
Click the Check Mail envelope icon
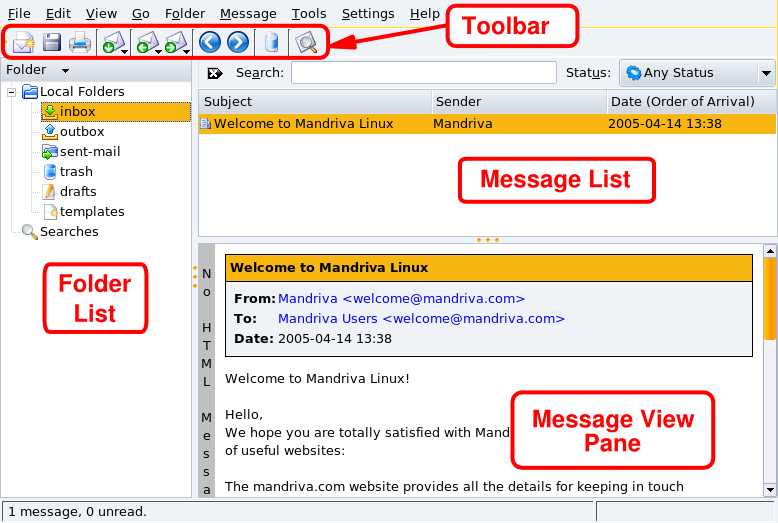113,42
